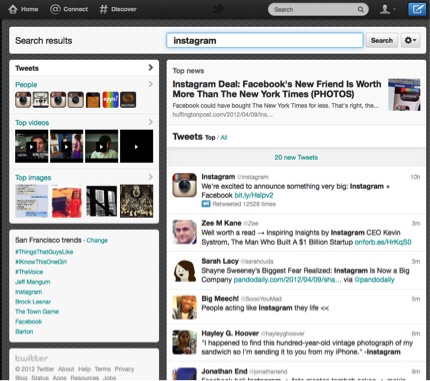The image size is (430, 381).
Task: Open the bit.ly/HsIpv2 link
Action: (254, 195)
